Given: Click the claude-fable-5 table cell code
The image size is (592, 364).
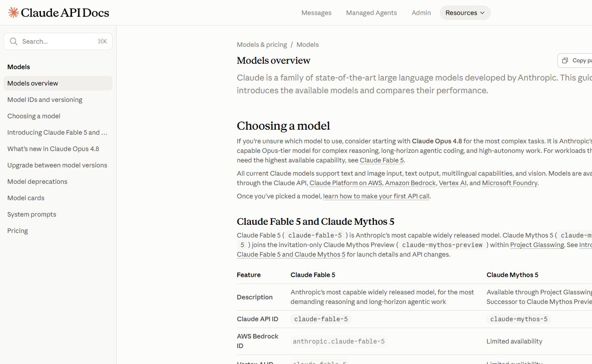Looking at the screenshot, I should tap(321, 319).
